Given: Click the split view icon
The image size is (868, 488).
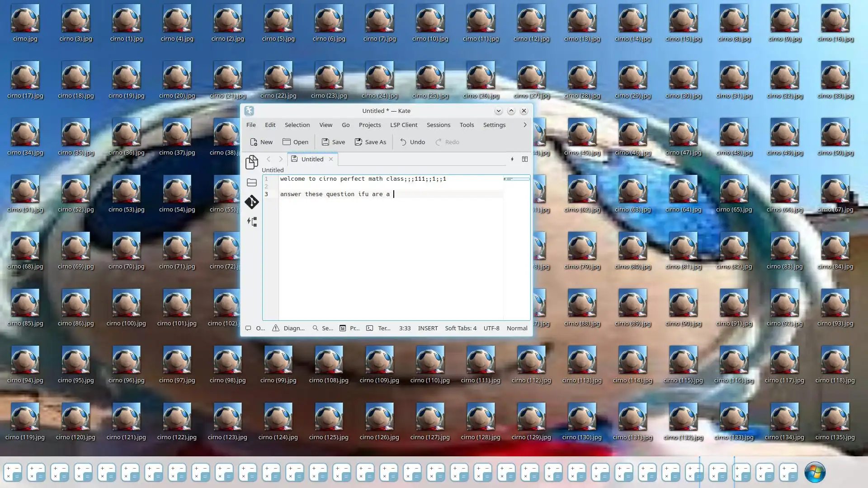Looking at the screenshot, I should point(525,159).
